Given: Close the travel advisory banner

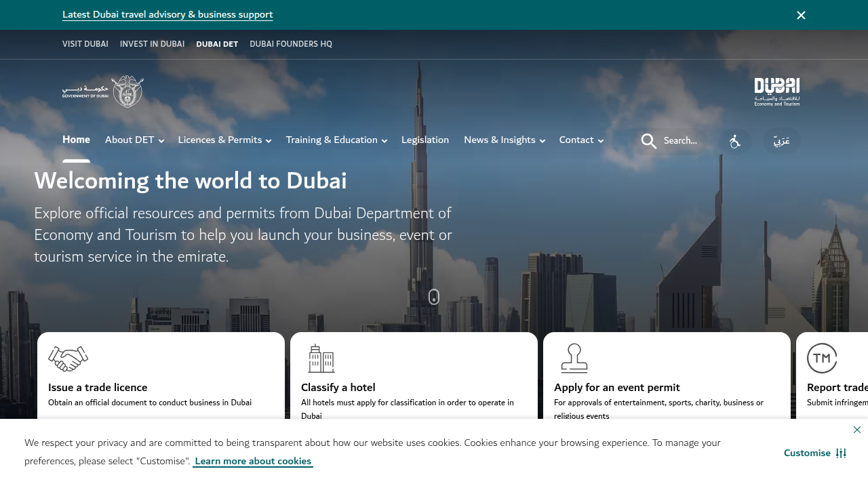Looking at the screenshot, I should point(801,15).
